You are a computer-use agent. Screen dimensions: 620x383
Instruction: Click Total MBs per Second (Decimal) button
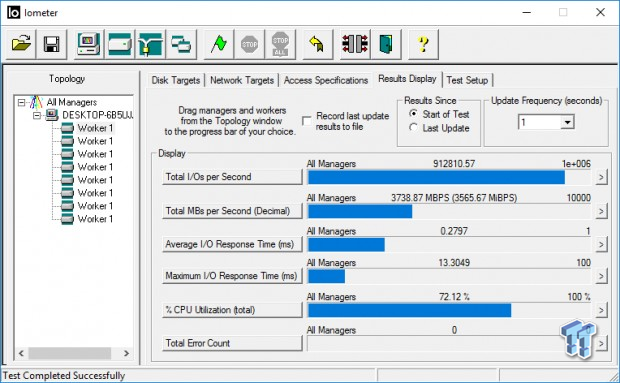click(x=232, y=211)
